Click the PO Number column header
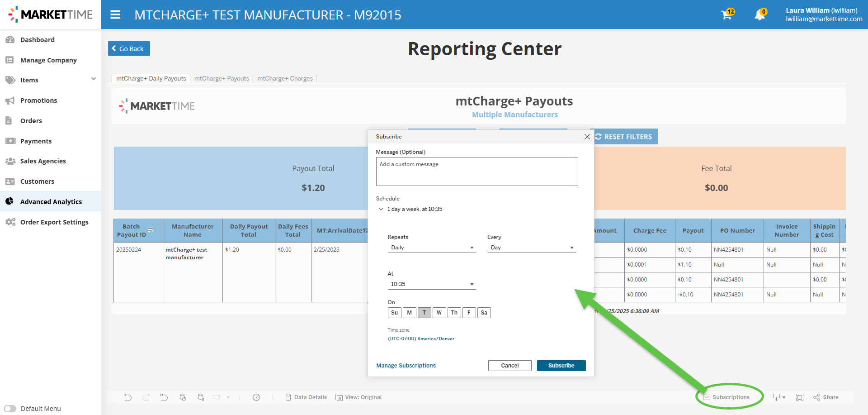This screenshot has height=415, width=868. tap(737, 230)
